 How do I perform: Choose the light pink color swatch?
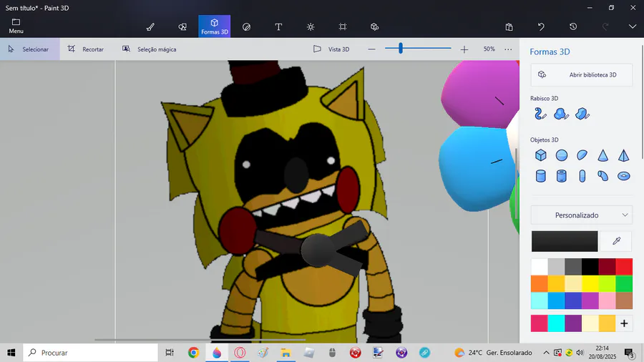tap(607, 300)
